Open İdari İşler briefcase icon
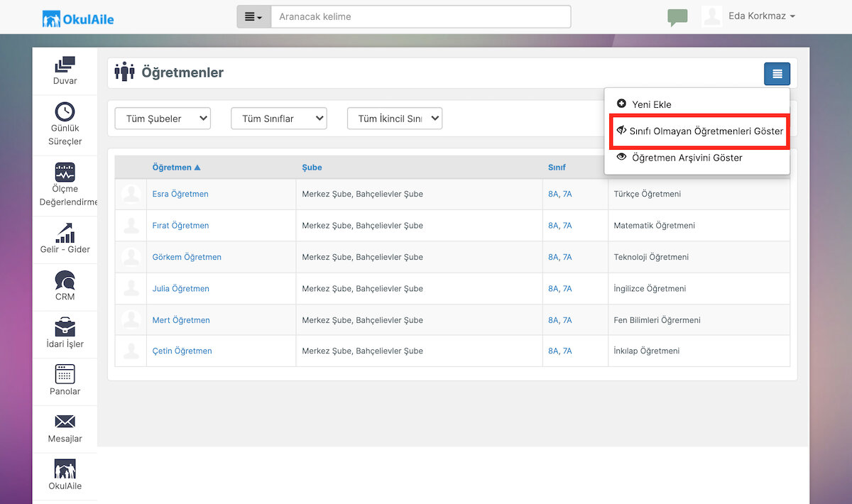The width and height of the screenshot is (852, 504). tap(65, 327)
